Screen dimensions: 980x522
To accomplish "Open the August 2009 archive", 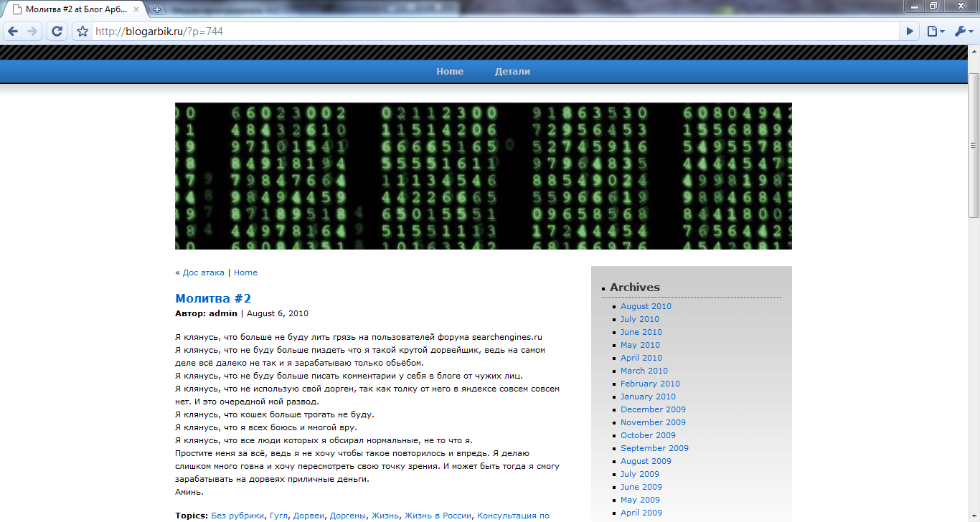I will click(646, 461).
